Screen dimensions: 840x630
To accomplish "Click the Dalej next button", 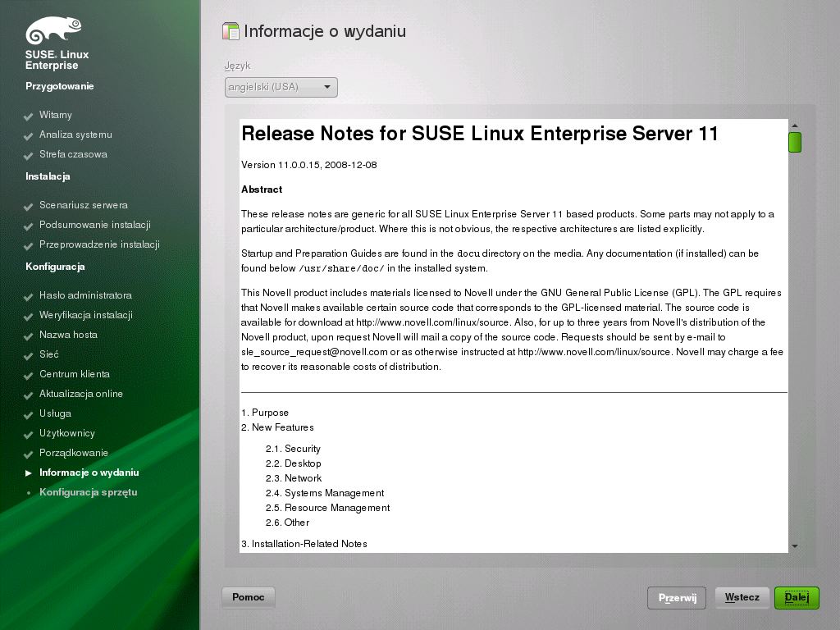I will click(797, 597).
